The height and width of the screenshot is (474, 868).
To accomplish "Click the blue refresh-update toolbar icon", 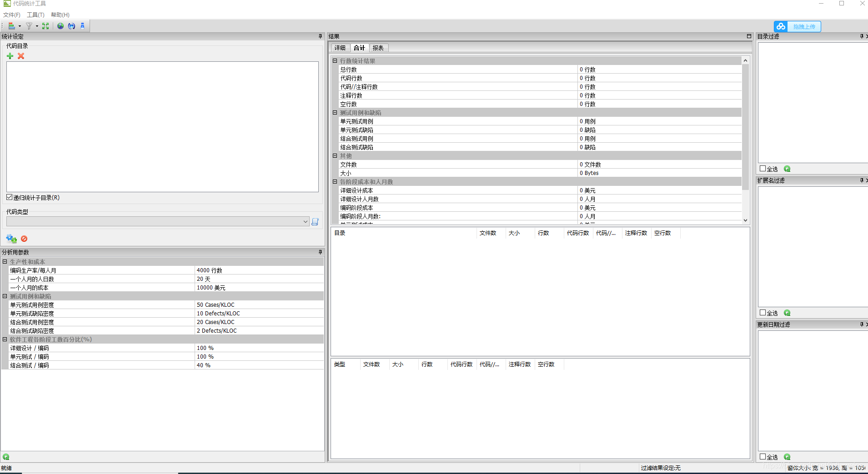I will pos(71,26).
